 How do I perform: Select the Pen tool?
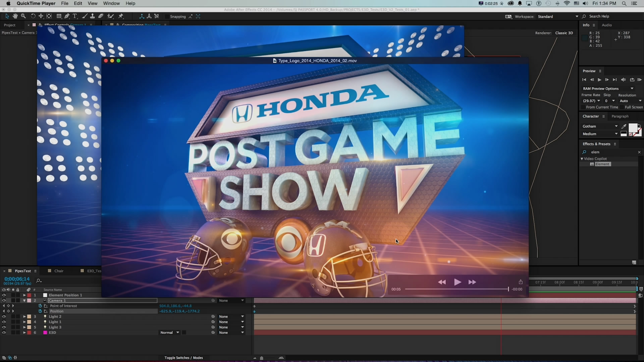pyautogui.click(x=67, y=16)
